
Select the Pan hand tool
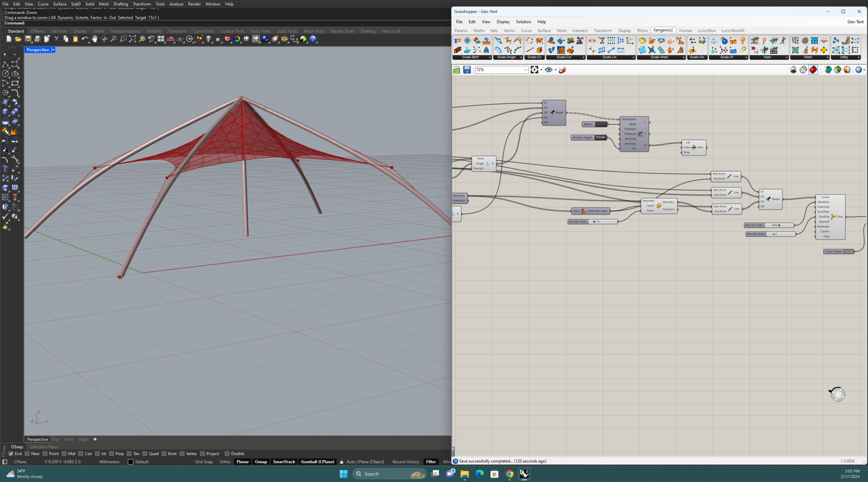coord(95,39)
